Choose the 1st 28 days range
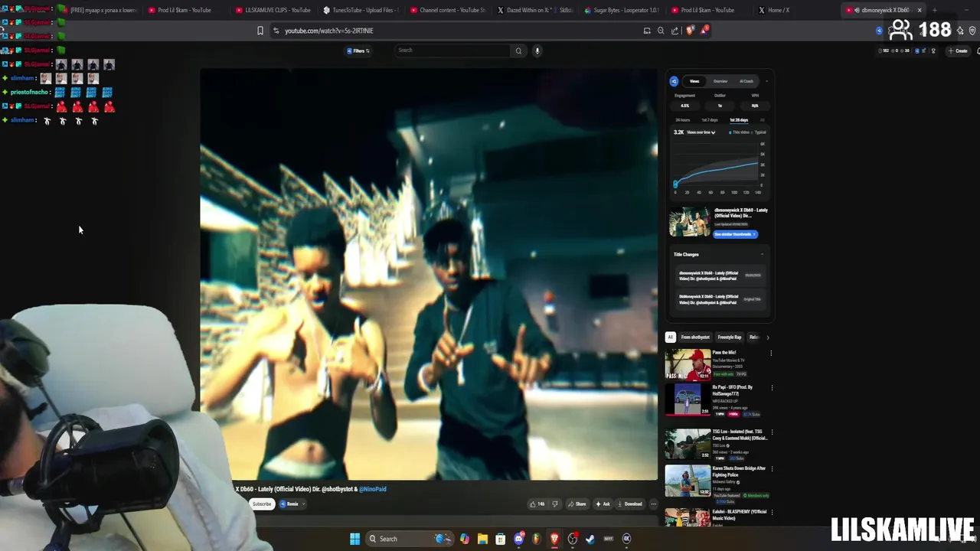980x551 pixels. tap(739, 120)
